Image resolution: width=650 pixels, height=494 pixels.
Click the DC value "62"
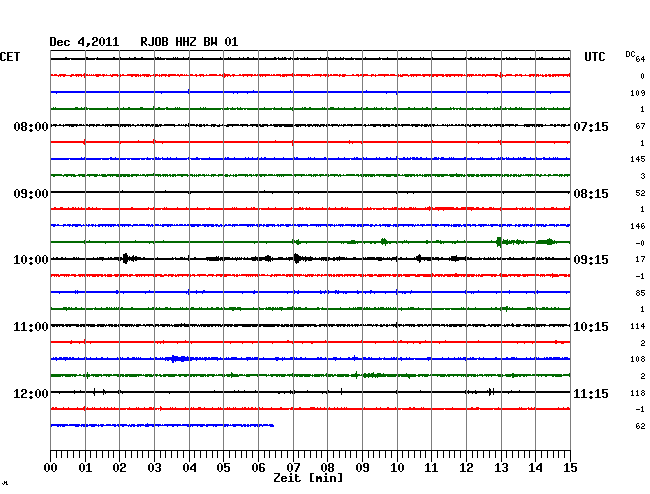[640, 426]
